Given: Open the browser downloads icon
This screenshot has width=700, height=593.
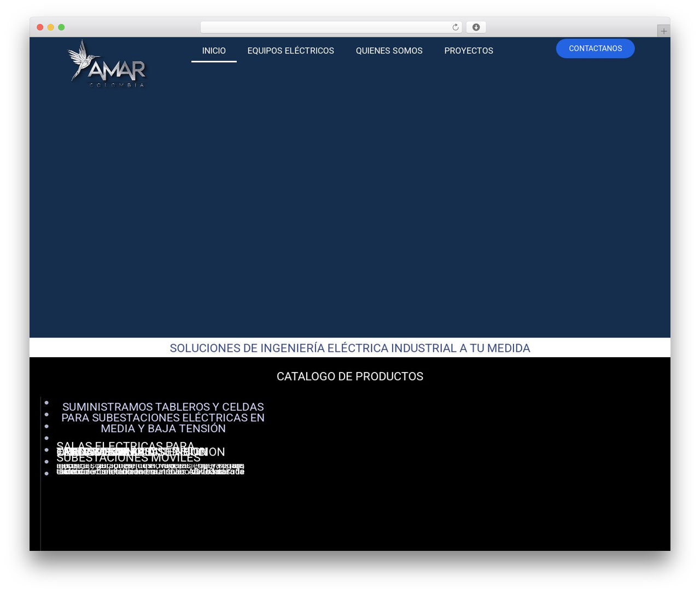Looking at the screenshot, I should pos(476,27).
